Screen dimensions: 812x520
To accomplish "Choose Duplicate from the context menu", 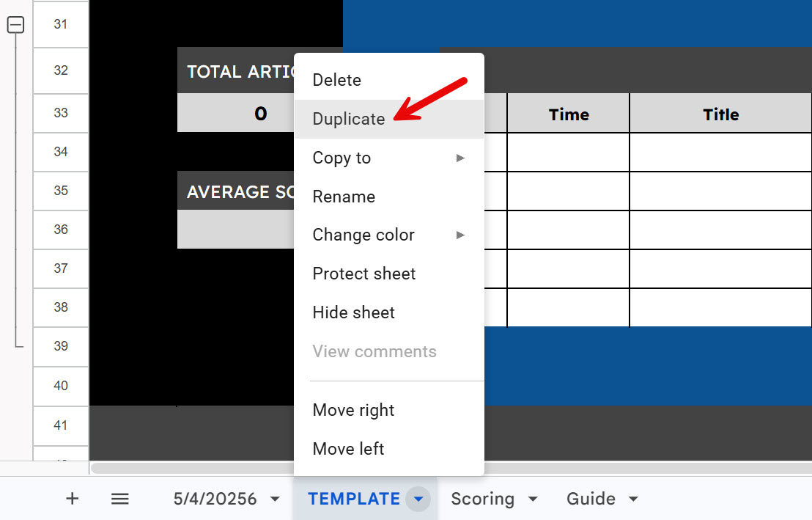I will 389,119.
